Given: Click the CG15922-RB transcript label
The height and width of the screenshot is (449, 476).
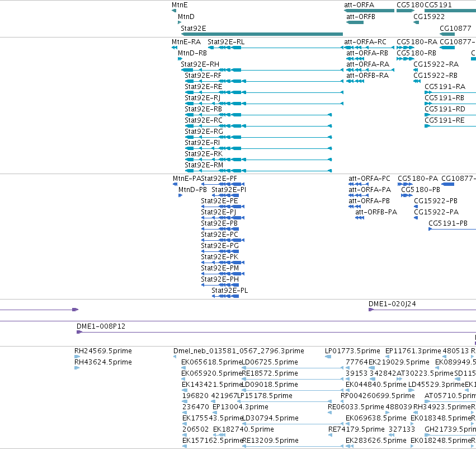Looking at the screenshot, I should coord(435,76).
